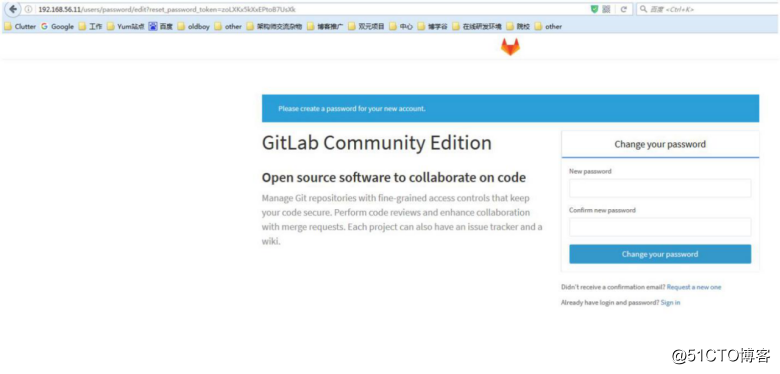This screenshot has height=374, width=780.
Task: Click the blue Change your password button
Action: pos(660,254)
